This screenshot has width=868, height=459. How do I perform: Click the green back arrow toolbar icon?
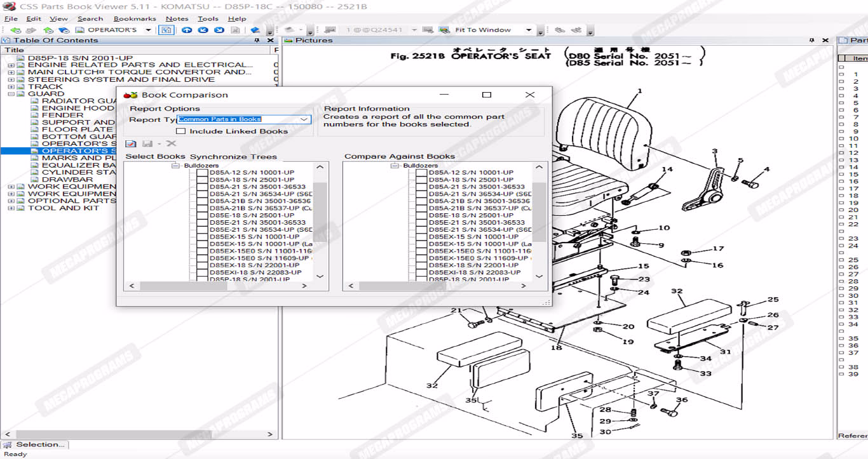coord(15,30)
